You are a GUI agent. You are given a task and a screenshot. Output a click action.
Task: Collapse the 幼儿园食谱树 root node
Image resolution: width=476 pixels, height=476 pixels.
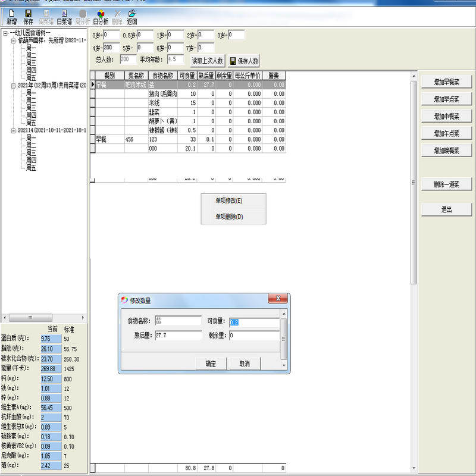point(5,33)
